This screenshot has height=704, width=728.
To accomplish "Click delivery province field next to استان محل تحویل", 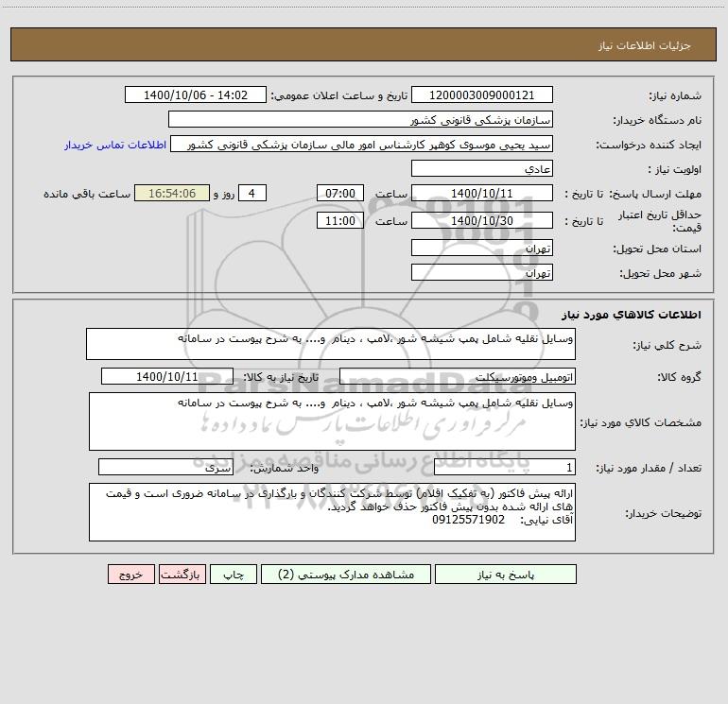I will (x=482, y=248).
